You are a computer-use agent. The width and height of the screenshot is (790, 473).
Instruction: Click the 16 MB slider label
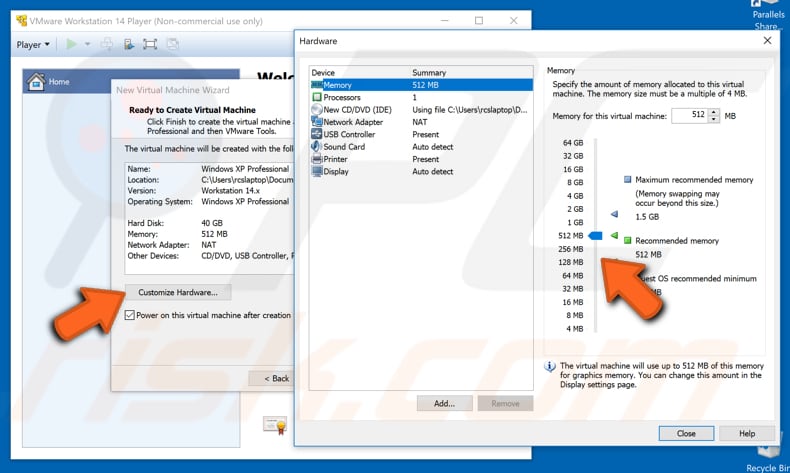[573, 302]
